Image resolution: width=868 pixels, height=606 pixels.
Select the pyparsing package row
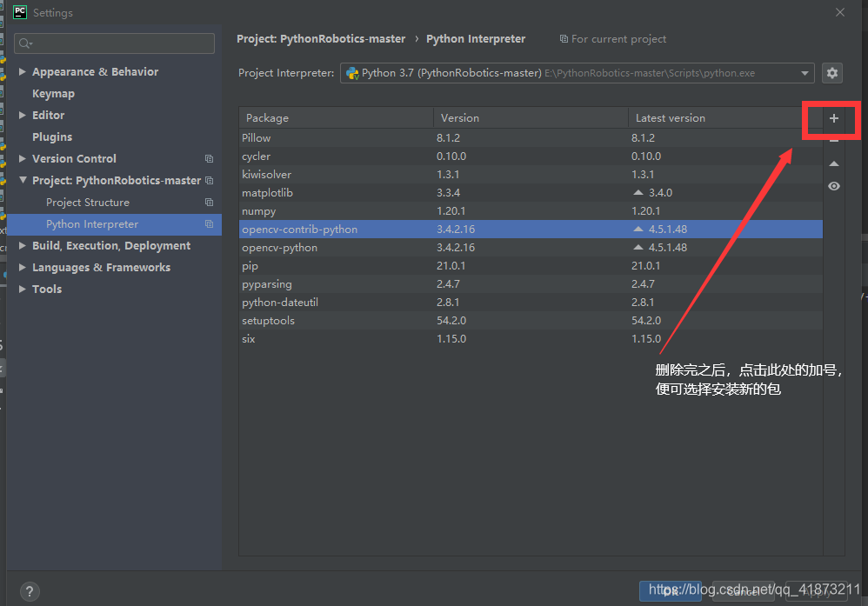531,284
